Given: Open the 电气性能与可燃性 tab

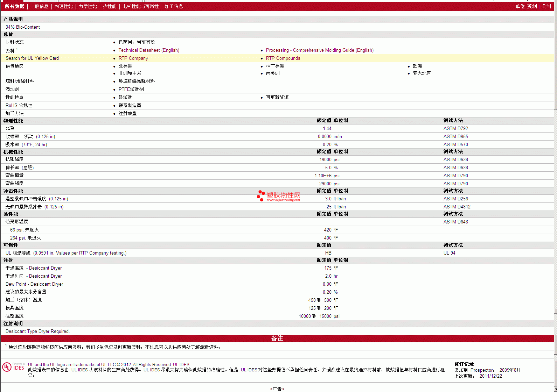Looking at the screenshot, I should [x=140, y=7].
